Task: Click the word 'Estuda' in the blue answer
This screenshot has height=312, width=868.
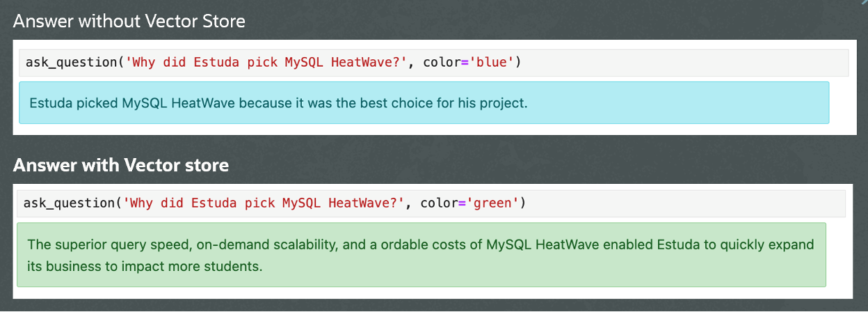Action: 51,103
